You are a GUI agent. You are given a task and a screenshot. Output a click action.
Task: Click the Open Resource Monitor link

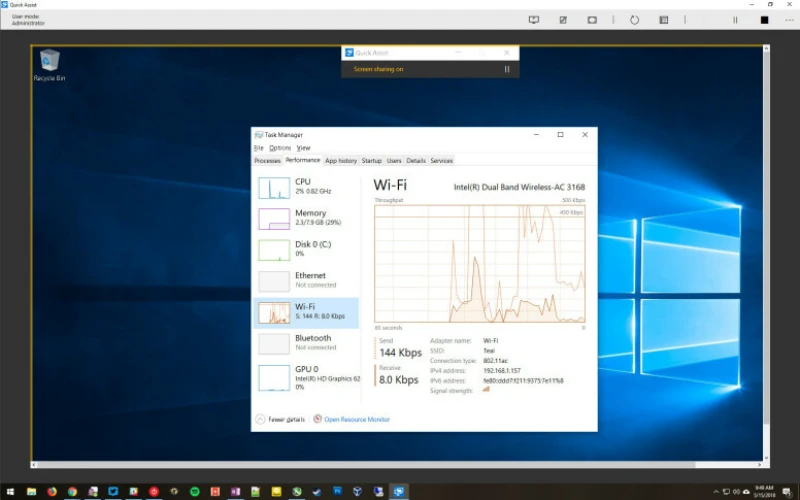click(x=356, y=419)
